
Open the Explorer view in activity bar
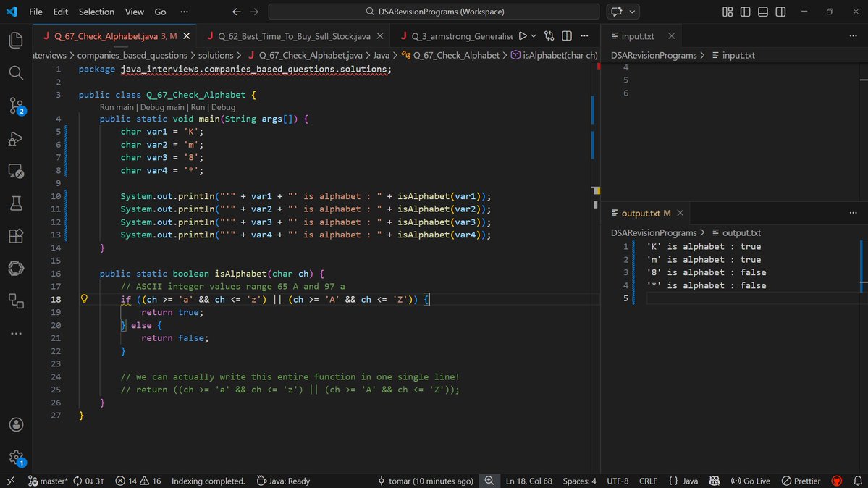point(16,40)
